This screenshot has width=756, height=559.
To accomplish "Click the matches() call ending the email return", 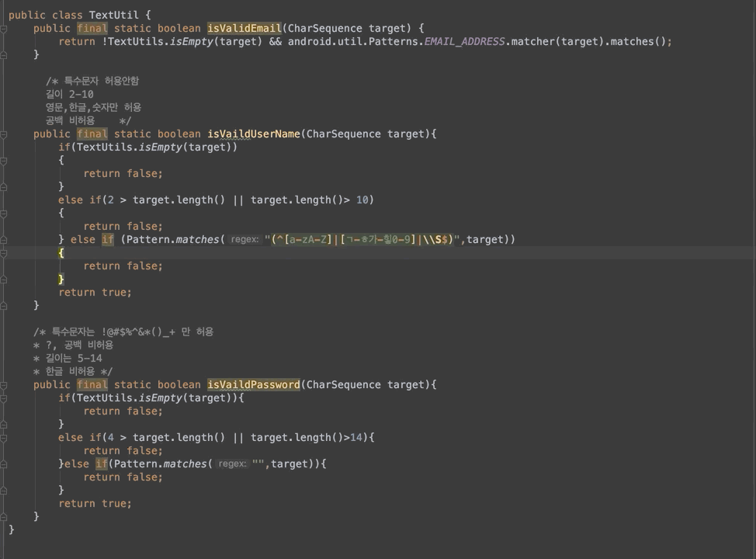I will [x=638, y=41].
